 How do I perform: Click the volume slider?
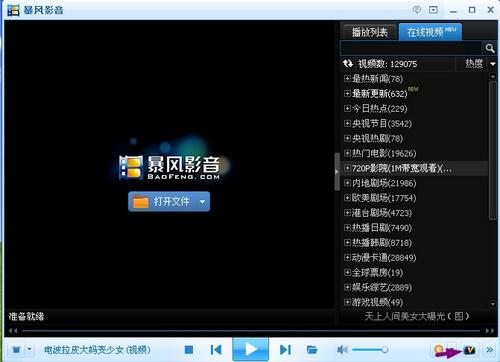(x=370, y=349)
